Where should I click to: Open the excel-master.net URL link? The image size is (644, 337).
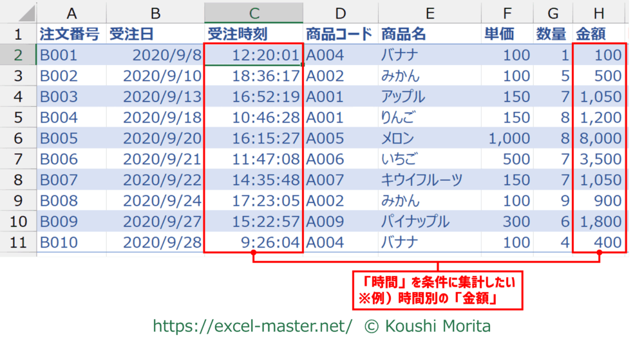point(252,325)
